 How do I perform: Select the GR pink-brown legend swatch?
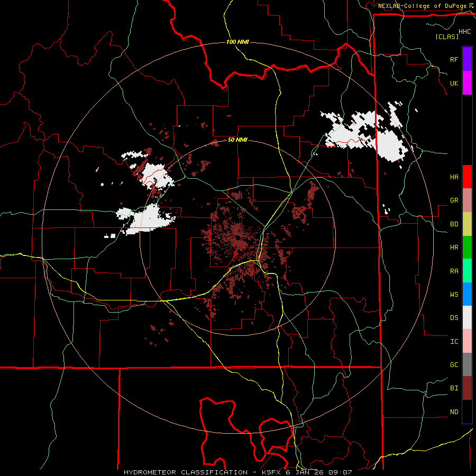click(467, 200)
